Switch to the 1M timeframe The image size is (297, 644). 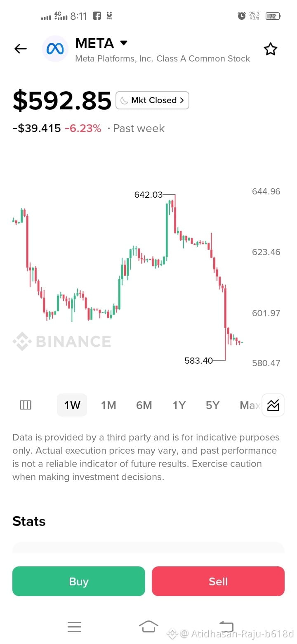[108, 405]
